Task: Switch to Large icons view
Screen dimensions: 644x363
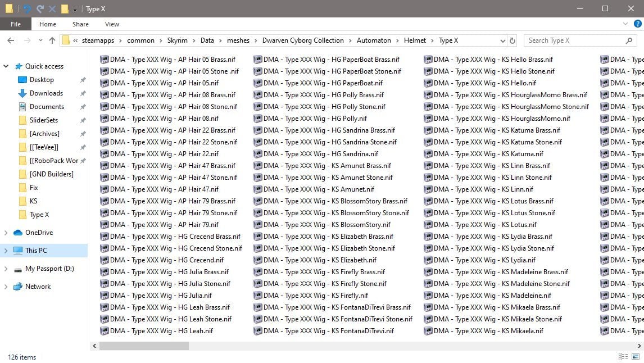Action: pyautogui.click(x=636, y=356)
